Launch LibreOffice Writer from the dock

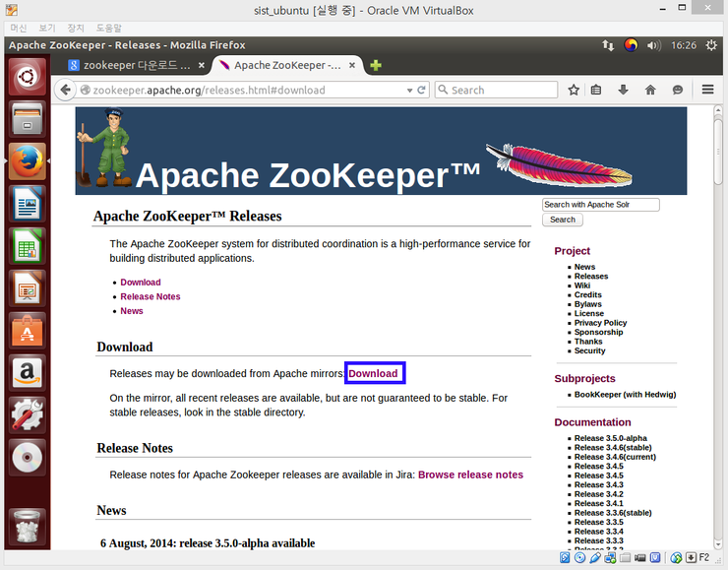tap(27, 205)
